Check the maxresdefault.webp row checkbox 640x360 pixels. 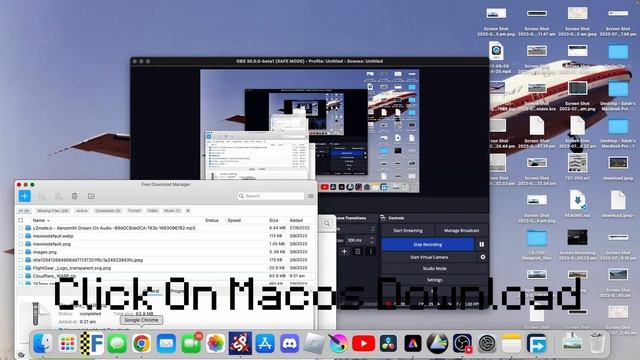coord(20,236)
